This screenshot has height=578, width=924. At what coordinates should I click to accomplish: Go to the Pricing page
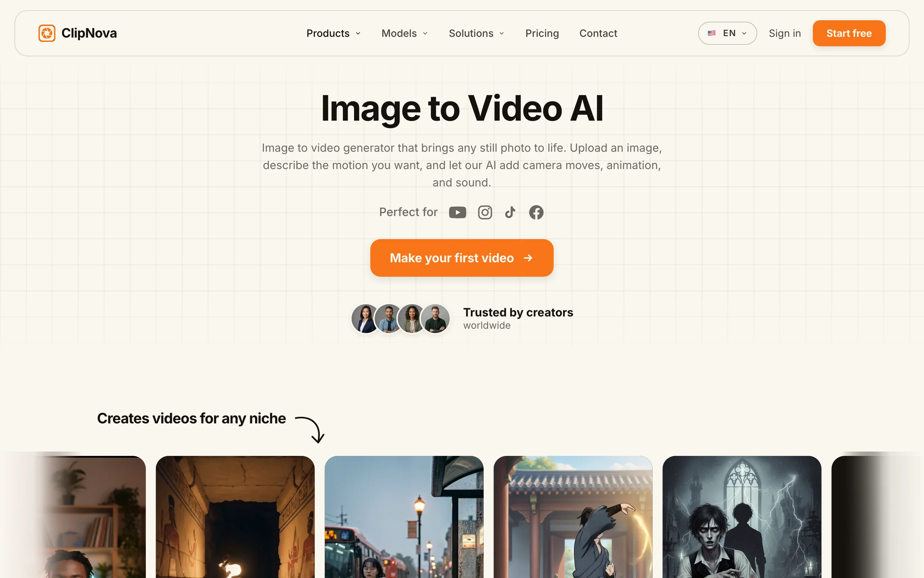point(542,33)
